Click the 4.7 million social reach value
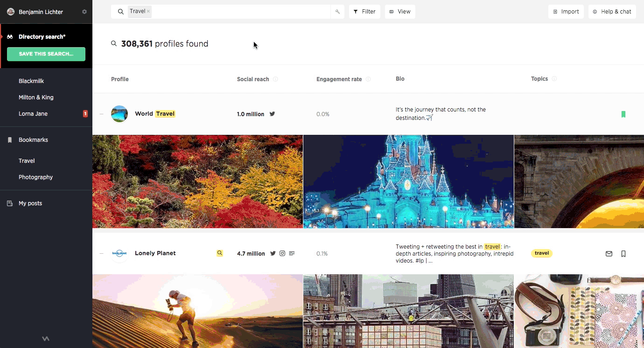 (x=251, y=254)
